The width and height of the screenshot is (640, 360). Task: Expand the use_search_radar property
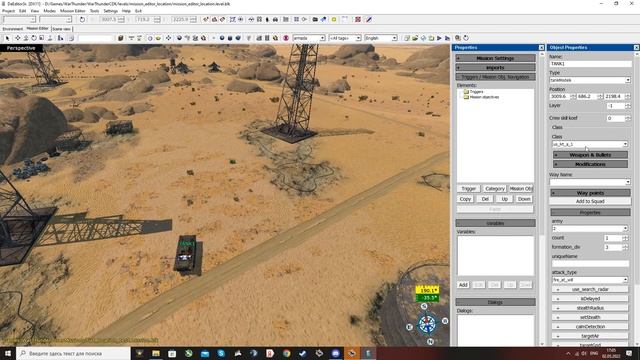[x=590, y=289]
